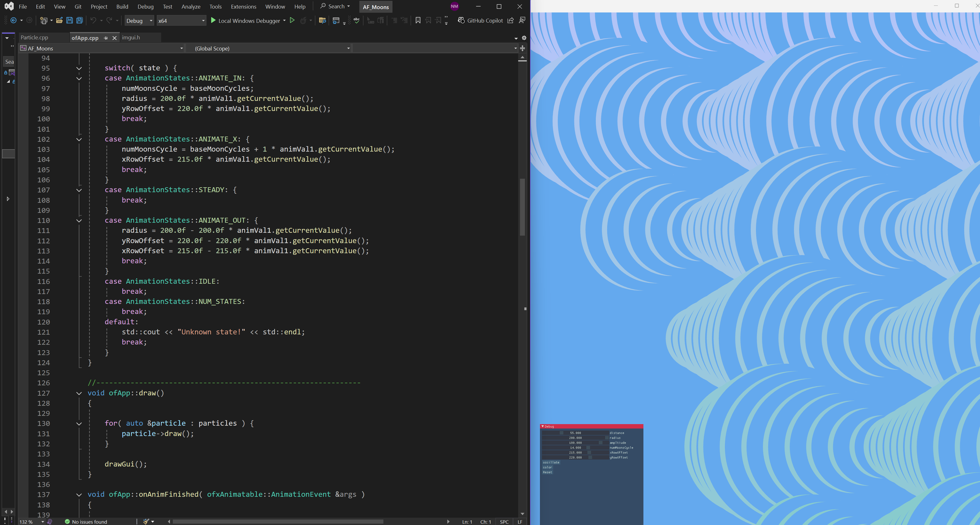Click the radius slider in Debug panel
980x525 pixels.
click(575, 438)
